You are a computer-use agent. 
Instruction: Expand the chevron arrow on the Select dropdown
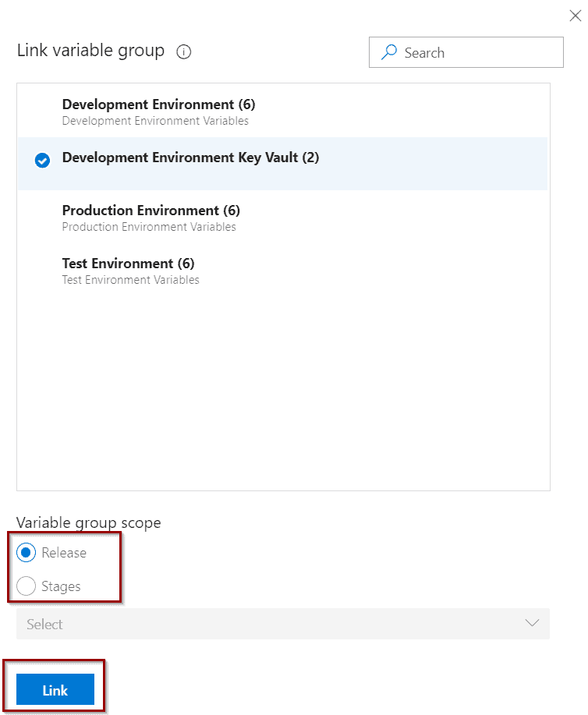532,623
